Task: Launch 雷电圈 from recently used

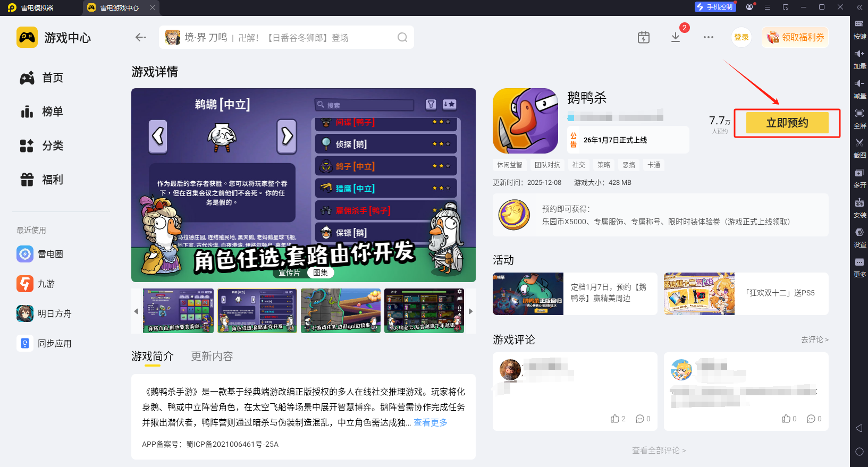Action: [x=40, y=254]
